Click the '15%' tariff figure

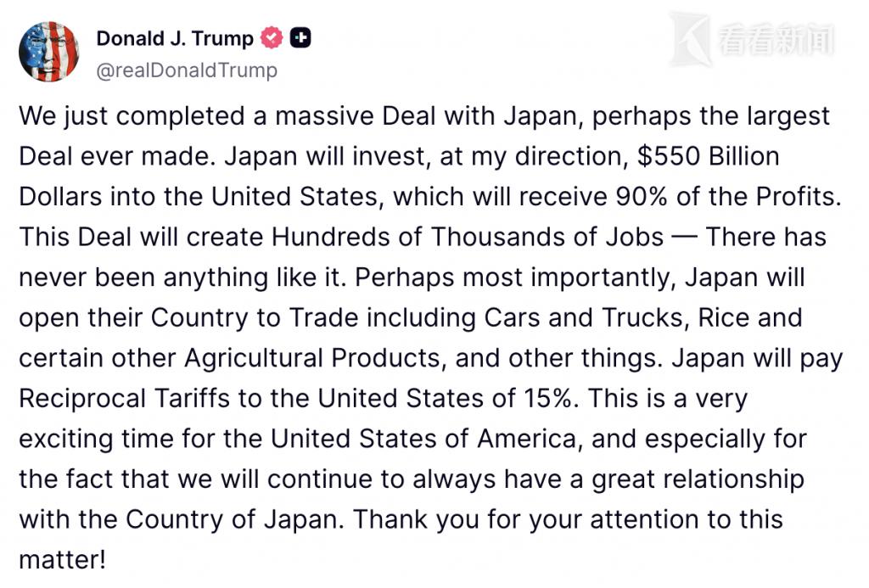tap(547, 399)
